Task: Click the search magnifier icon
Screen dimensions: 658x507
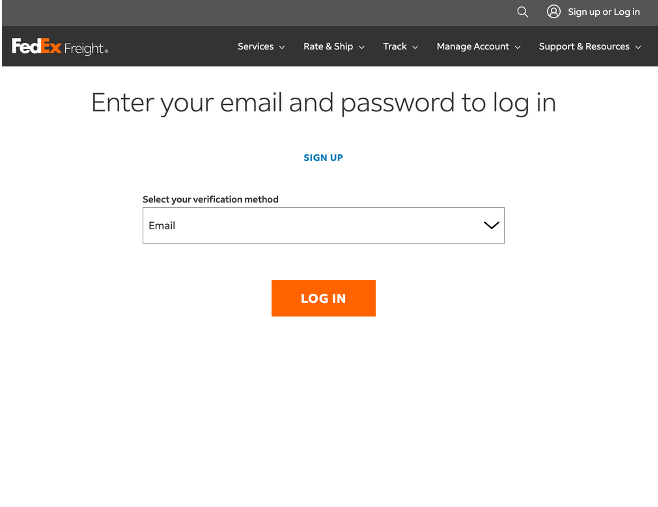Action: pyautogui.click(x=522, y=12)
